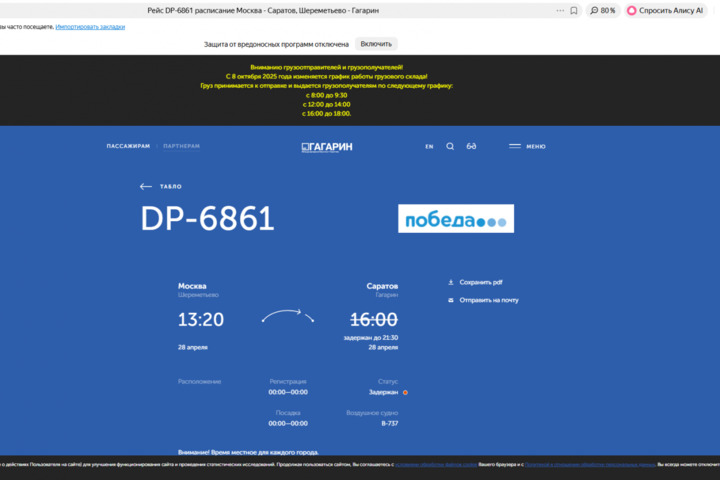
Task: Click the envelope icon beside Отправить на почту
Action: pos(450,300)
